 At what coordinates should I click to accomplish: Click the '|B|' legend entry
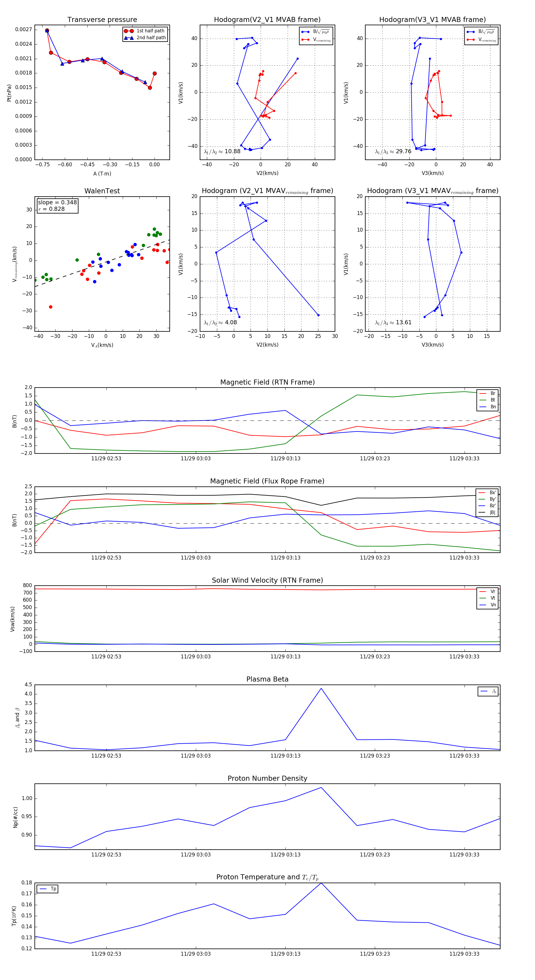(487, 513)
